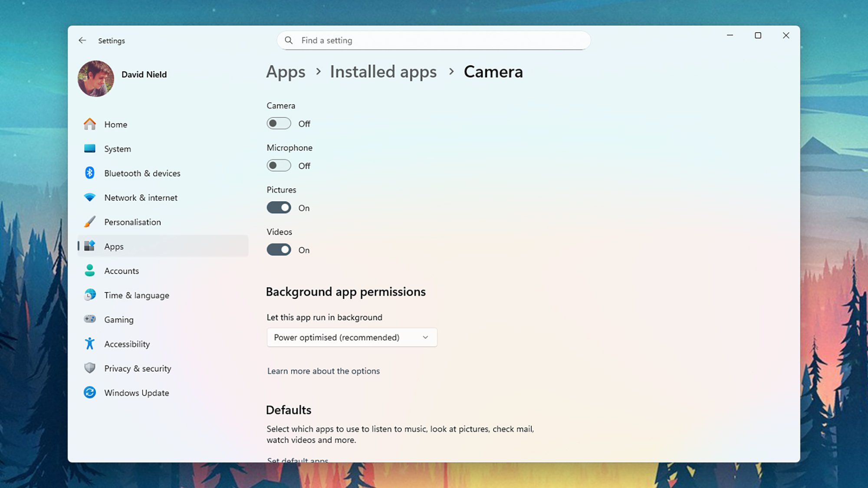Select the Privacy & security label
This screenshot has height=488, width=868.
point(138,369)
